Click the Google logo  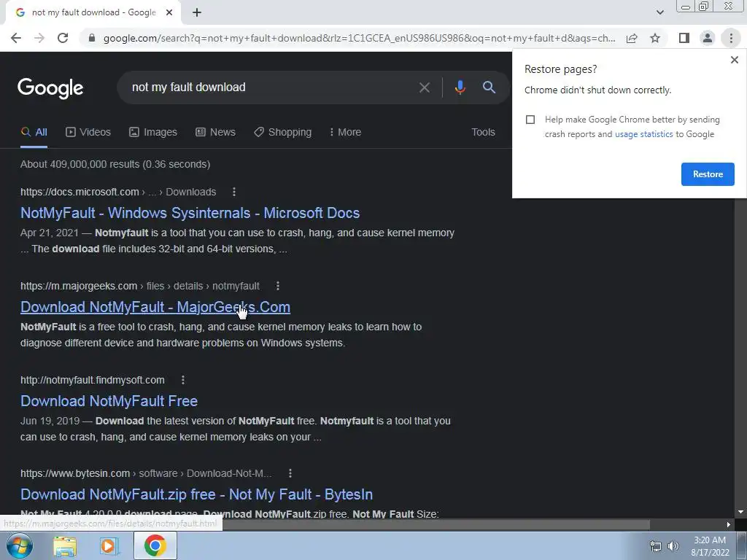pos(50,88)
